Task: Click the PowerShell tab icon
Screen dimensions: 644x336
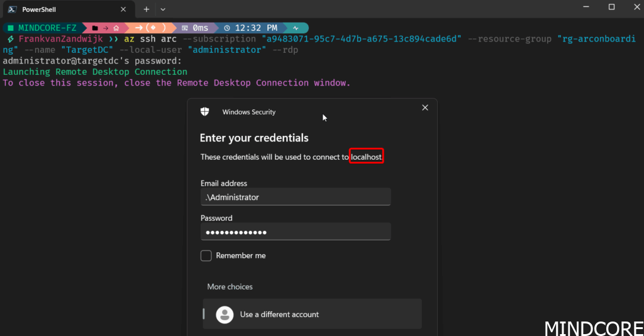Action: pos(13,9)
